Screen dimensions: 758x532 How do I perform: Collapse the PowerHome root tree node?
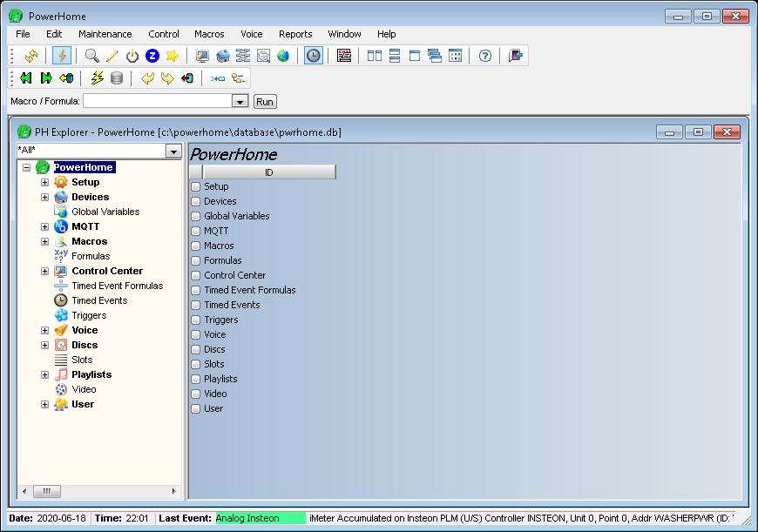[x=27, y=168]
